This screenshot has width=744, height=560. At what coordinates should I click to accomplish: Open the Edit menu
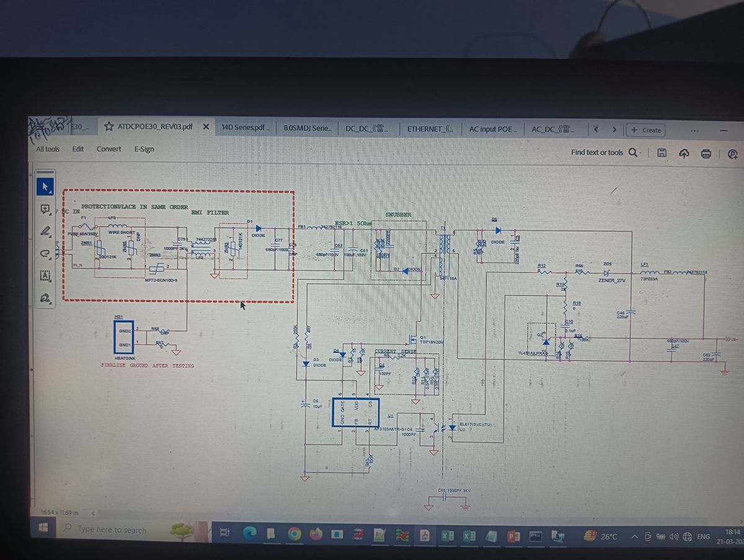(x=78, y=149)
